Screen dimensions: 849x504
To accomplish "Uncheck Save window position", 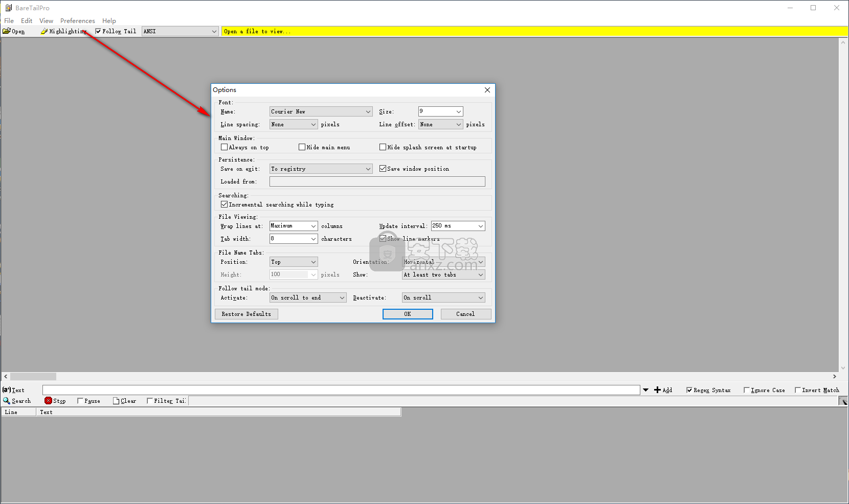I will [383, 169].
